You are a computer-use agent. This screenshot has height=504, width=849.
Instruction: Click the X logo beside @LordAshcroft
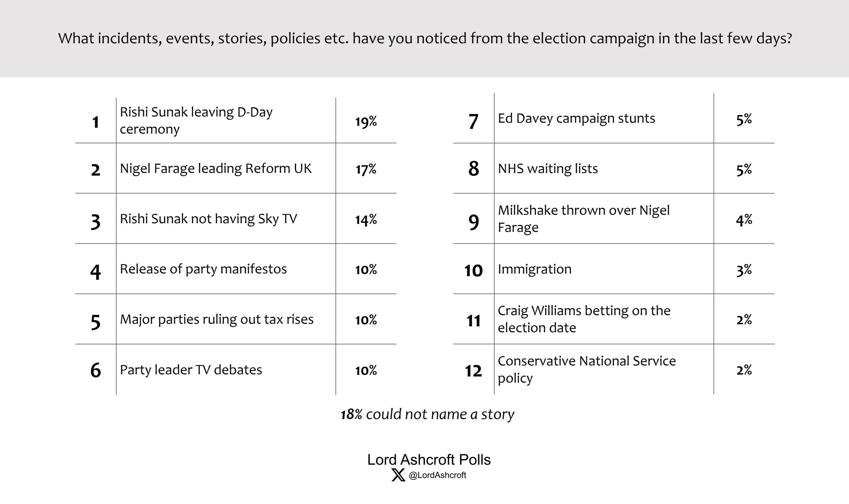(x=398, y=475)
